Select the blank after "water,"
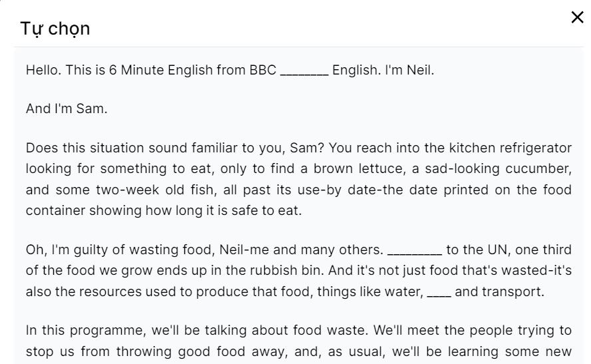Image resolution: width=591 pixels, height=364 pixels. [x=439, y=291]
